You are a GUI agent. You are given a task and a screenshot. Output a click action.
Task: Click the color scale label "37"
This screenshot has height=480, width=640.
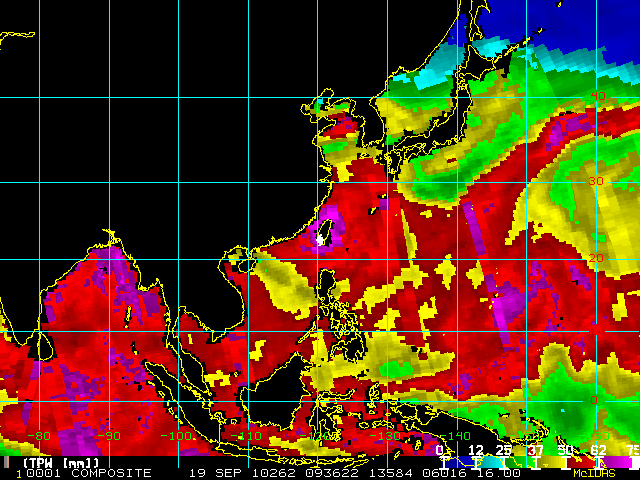(x=535, y=450)
